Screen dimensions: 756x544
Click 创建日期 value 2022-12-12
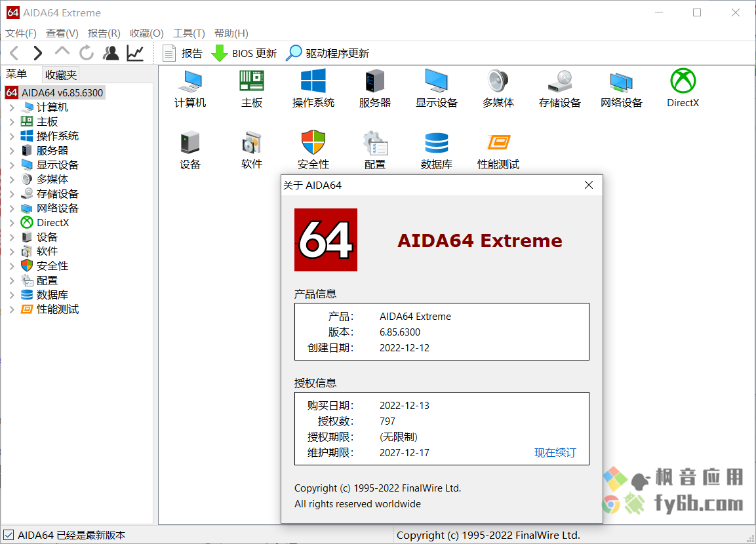404,348
